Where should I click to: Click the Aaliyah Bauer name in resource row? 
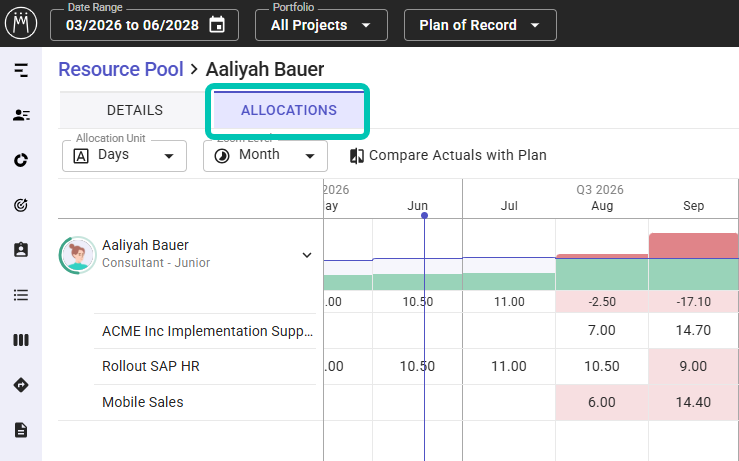(145, 245)
